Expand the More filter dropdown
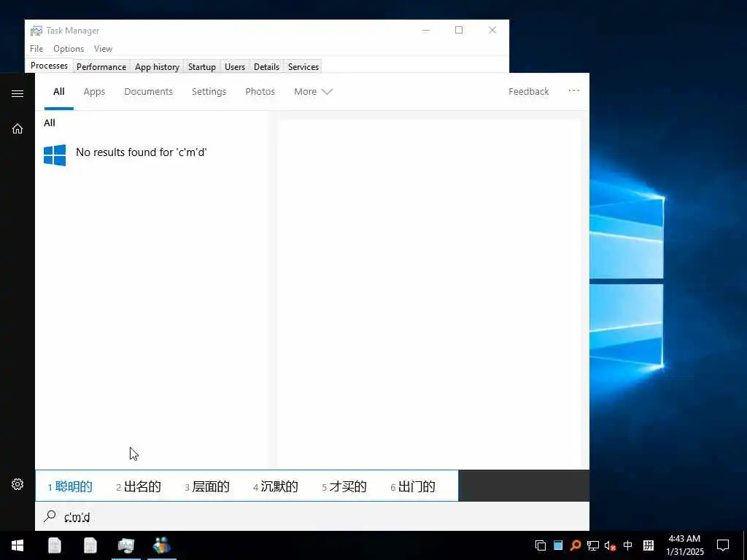The image size is (747, 560). (313, 91)
